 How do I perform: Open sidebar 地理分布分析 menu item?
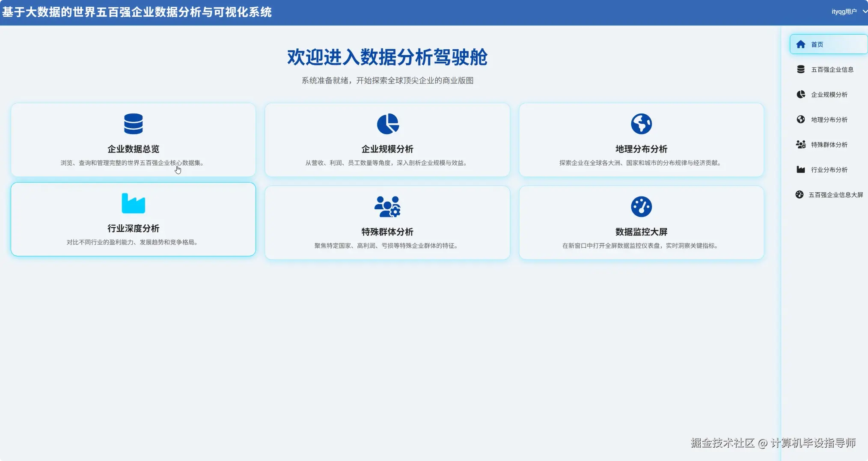828,119
